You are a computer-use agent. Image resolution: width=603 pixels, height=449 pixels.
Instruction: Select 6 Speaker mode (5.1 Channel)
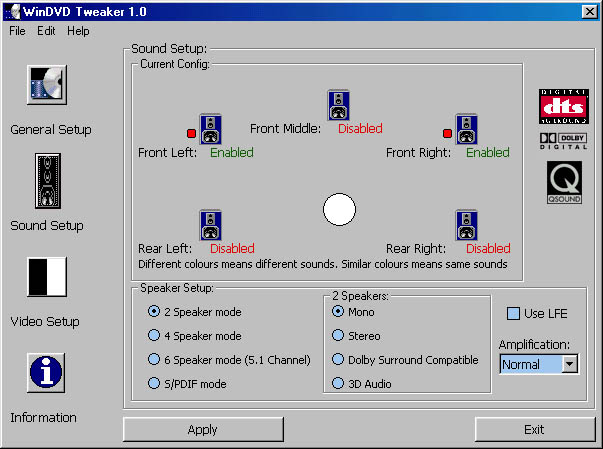point(229,360)
